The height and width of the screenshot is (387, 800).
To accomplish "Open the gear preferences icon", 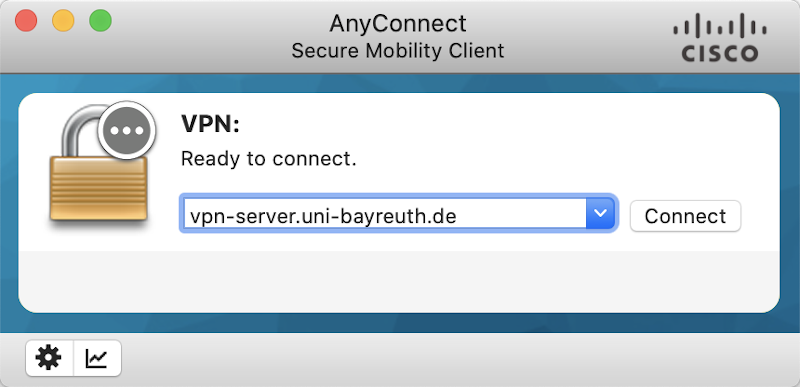I will pyautogui.click(x=49, y=358).
